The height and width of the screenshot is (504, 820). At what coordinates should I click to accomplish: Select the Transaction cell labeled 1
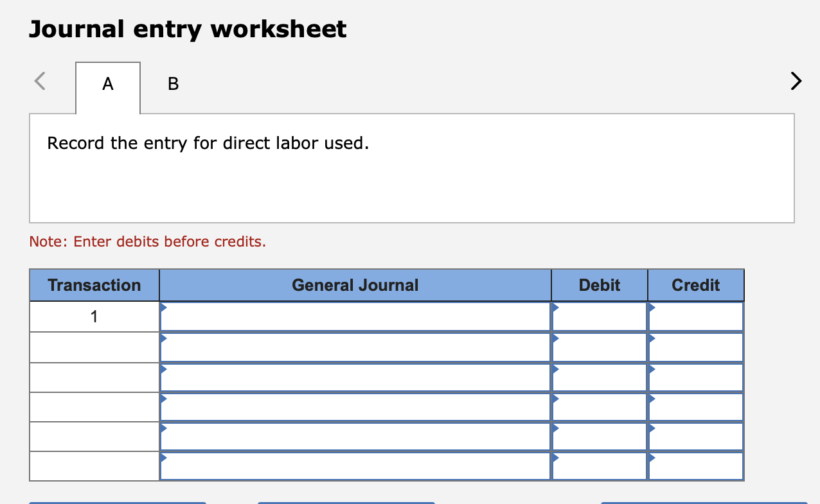click(94, 317)
